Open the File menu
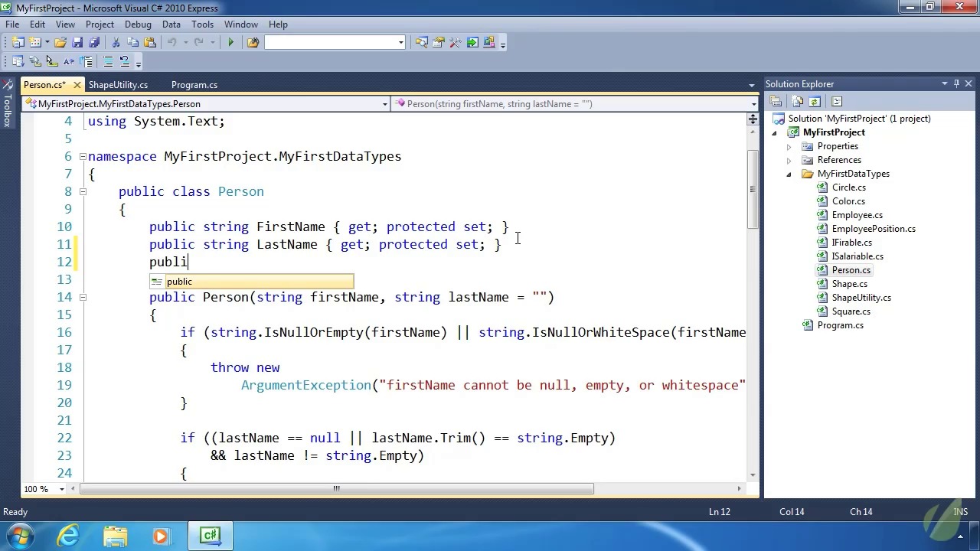 coord(12,24)
